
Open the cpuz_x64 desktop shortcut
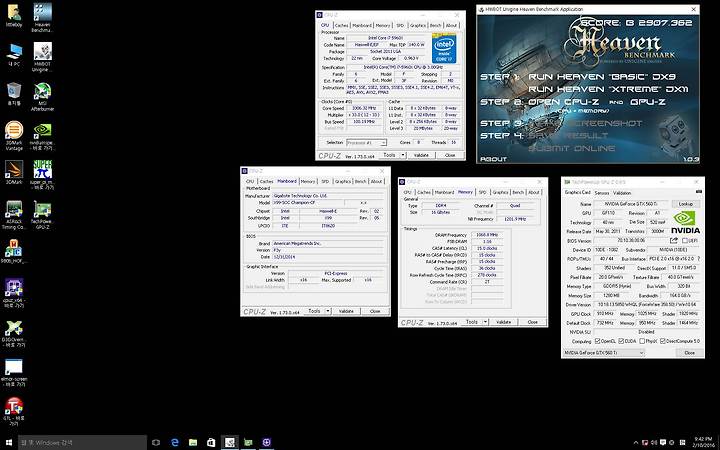(14, 293)
